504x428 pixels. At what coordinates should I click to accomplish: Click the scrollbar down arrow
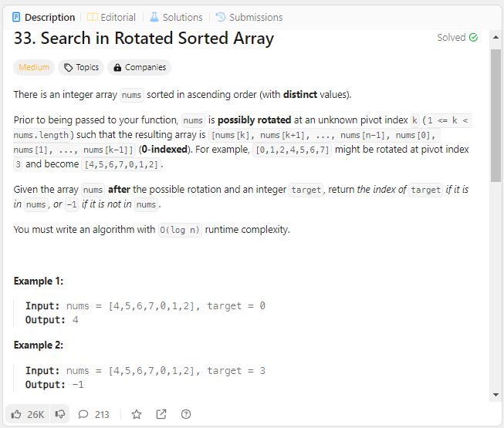(x=496, y=395)
